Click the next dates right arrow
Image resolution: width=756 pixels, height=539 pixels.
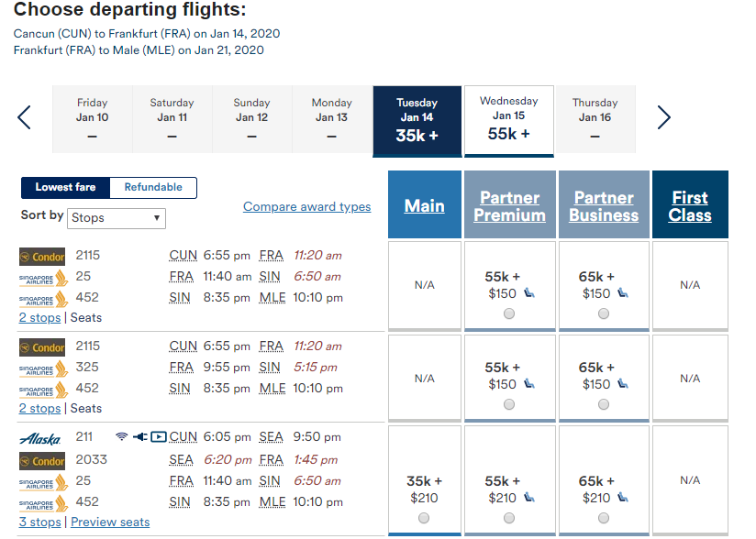click(663, 117)
